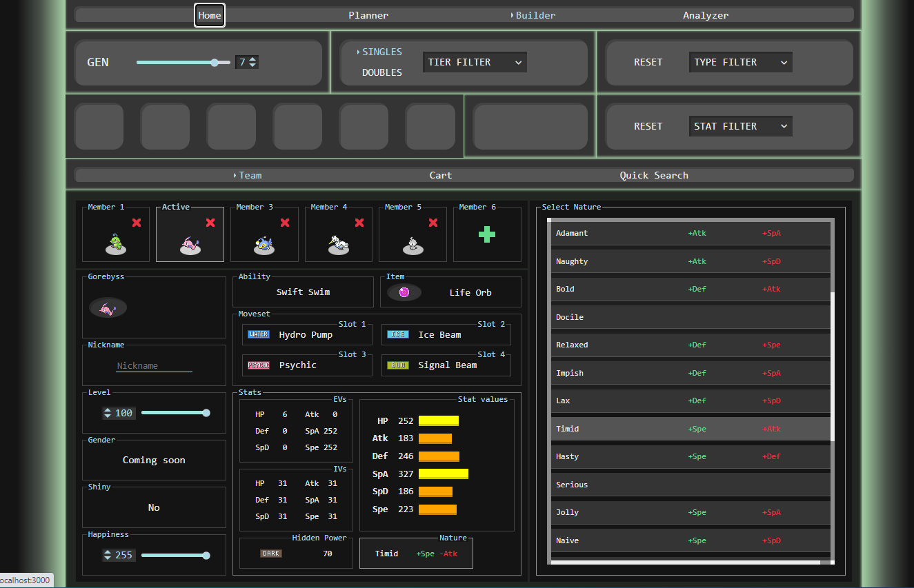
Task: Open the Timid nature box in Stats
Action: (416, 554)
